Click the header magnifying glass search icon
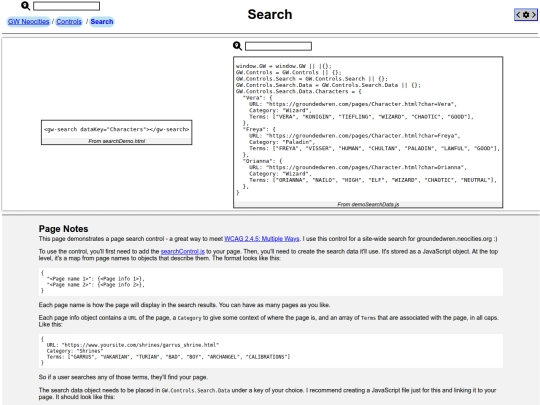The width and height of the screenshot is (540, 405). coord(25,6)
